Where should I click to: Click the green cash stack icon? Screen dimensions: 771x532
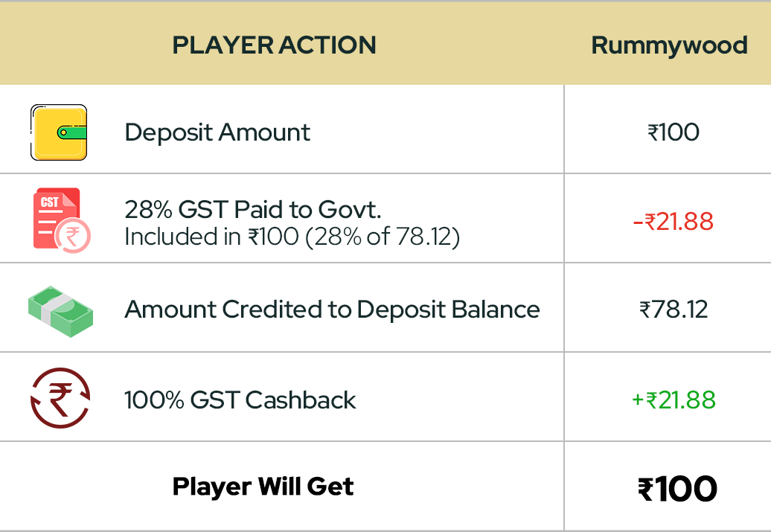[60, 311]
